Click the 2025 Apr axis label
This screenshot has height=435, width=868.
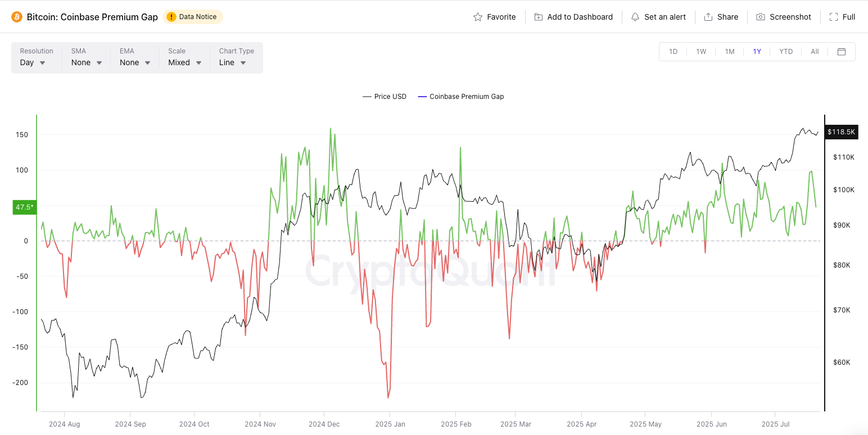pyautogui.click(x=582, y=424)
